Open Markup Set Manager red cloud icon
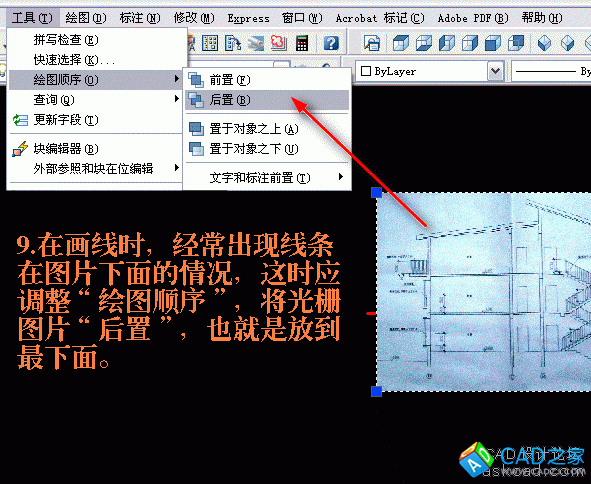 point(279,43)
